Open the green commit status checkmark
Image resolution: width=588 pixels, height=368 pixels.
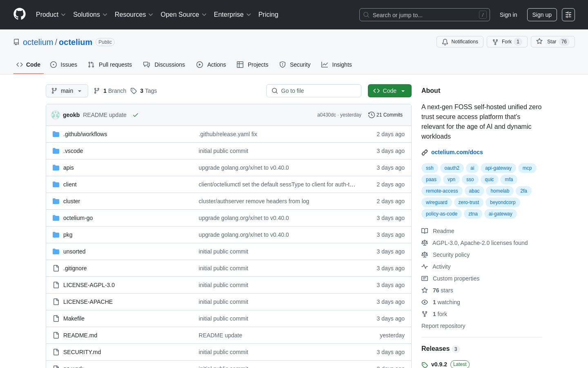[x=136, y=115]
